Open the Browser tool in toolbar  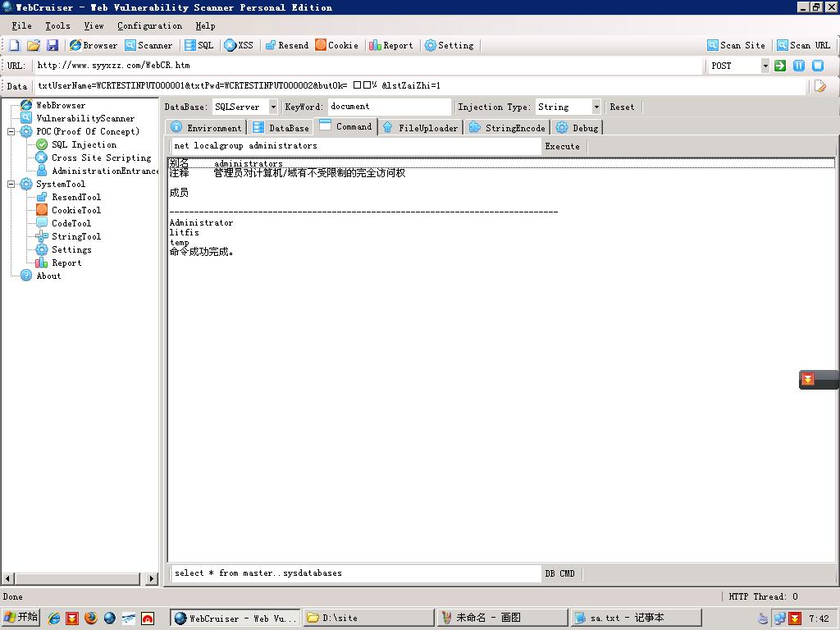pos(94,46)
